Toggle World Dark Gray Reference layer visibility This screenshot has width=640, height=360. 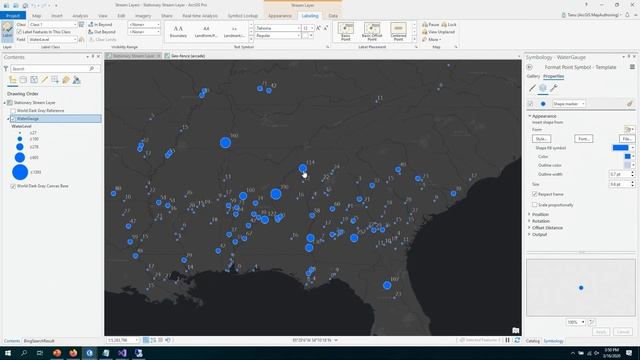pyautogui.click(x=13, y=111)
